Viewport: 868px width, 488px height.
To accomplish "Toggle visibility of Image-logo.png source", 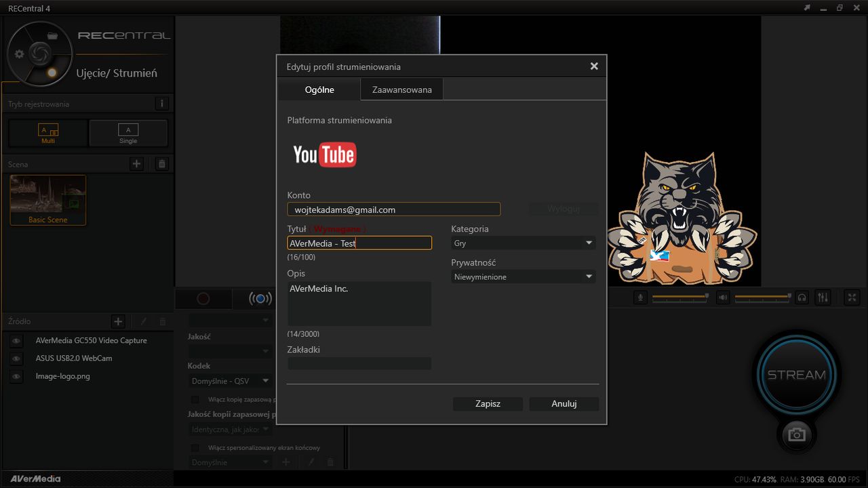I will pos(16,375).
